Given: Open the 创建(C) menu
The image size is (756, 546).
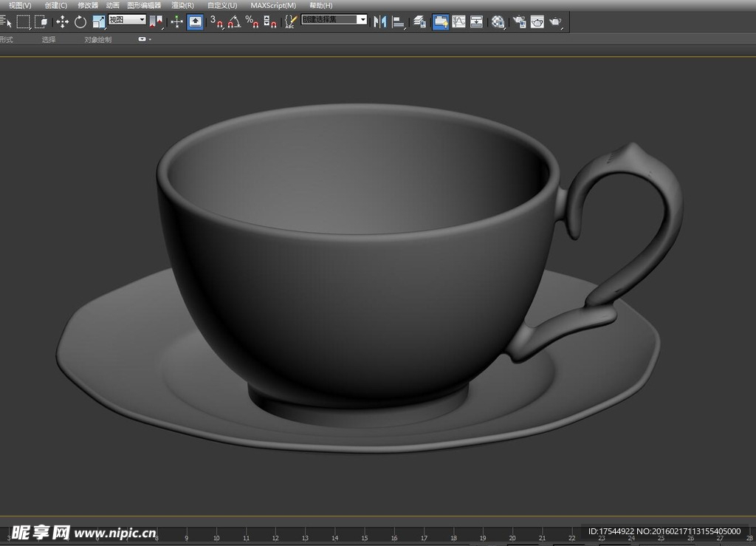Looking at the screenshot, I should pyautogui.click(x=56, y=5).
